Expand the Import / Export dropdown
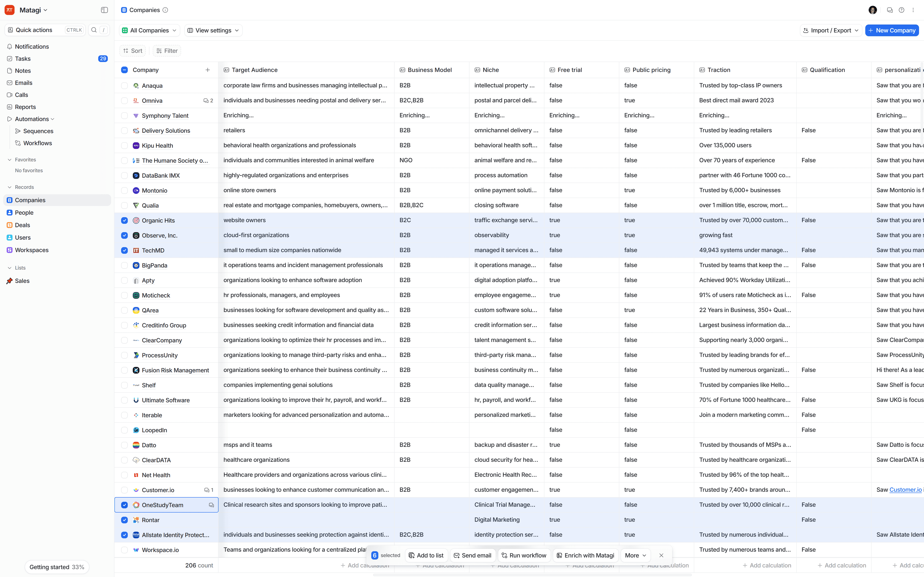The width and height of the screenshot is (924, 577). click(x=830, y=30)
